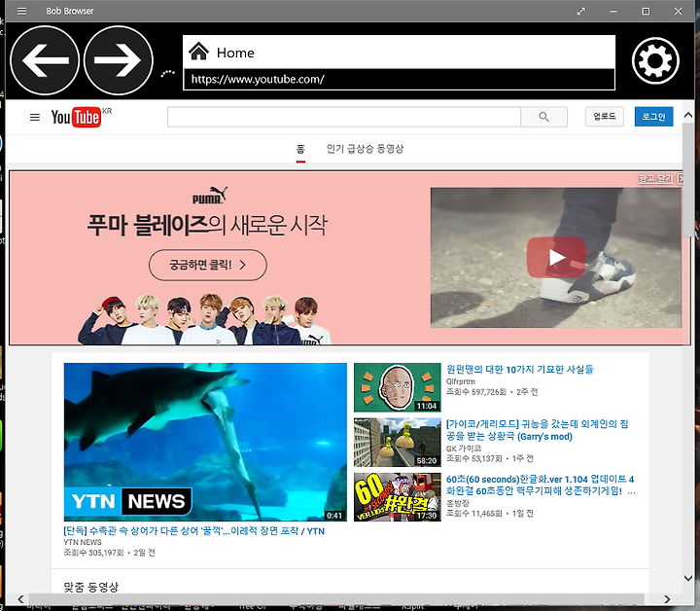
Task: Select the 홈 tab
Action: [x=300, y=149]
